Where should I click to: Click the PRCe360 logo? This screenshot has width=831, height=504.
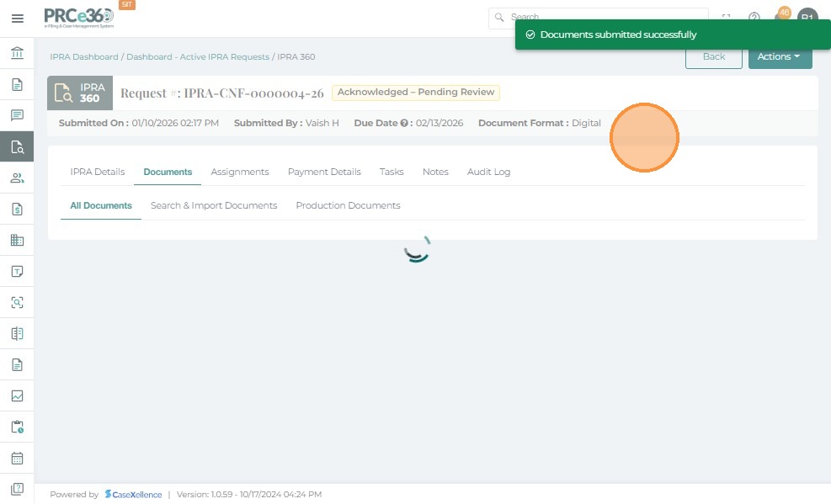pos(79,18)
